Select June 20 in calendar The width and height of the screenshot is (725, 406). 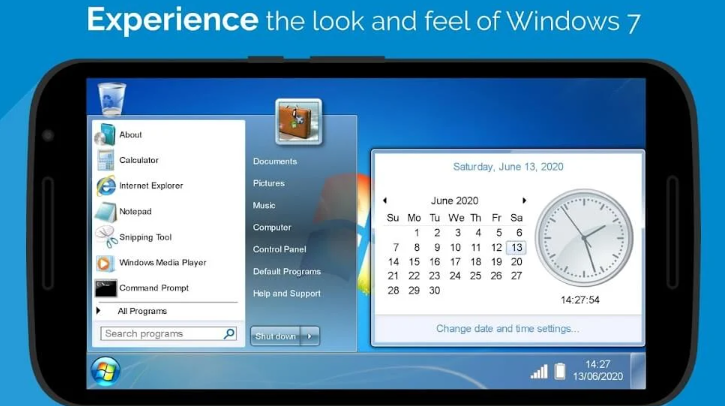point(516,262)
